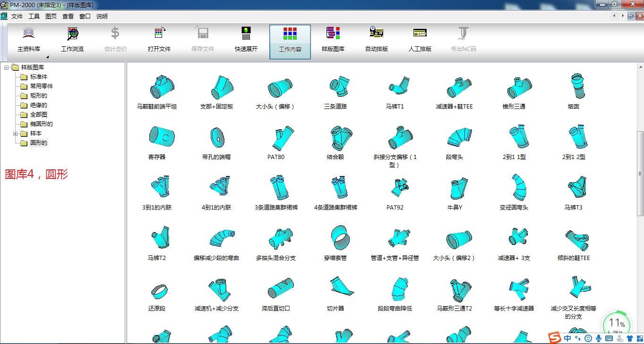644x344 pixels.
Task: Open the 文件 menu
Action: 17,16
